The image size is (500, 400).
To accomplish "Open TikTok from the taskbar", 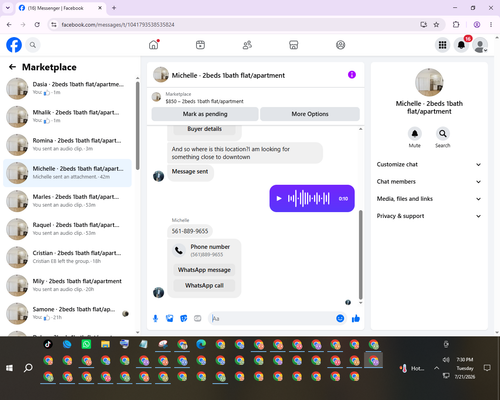I will click(48, 344).
